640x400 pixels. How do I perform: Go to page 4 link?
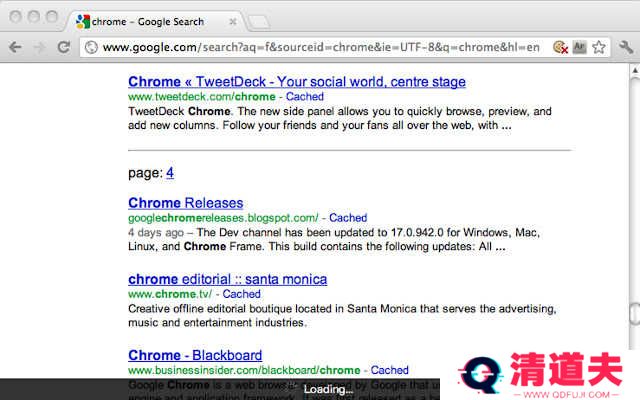(x=170, y=173)
